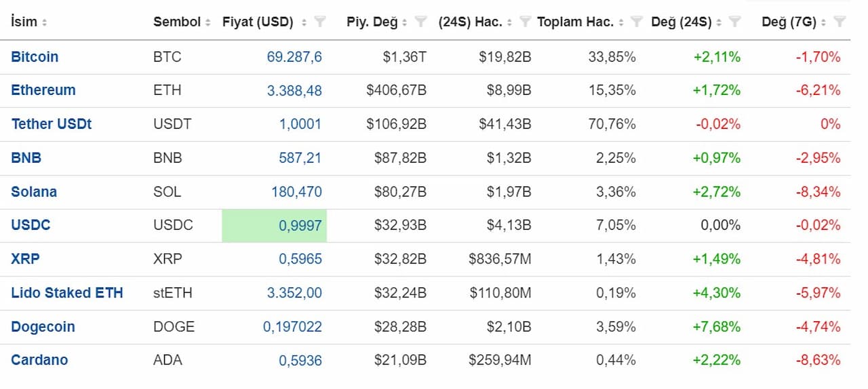Select Cardano 7-day change -8,63%
868x389 pixels.
pos(818,360)
